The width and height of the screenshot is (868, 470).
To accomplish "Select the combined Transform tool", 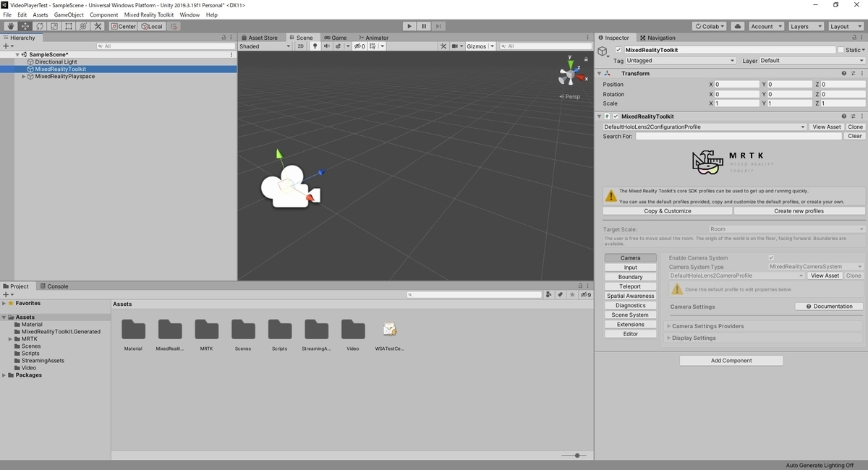I will point(82,26).
